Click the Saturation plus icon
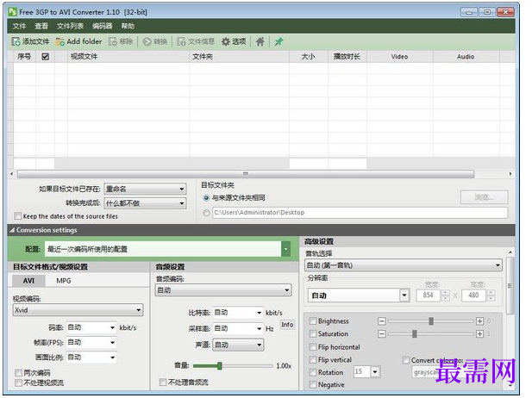The image size is (532, 398). coord(479,334)
